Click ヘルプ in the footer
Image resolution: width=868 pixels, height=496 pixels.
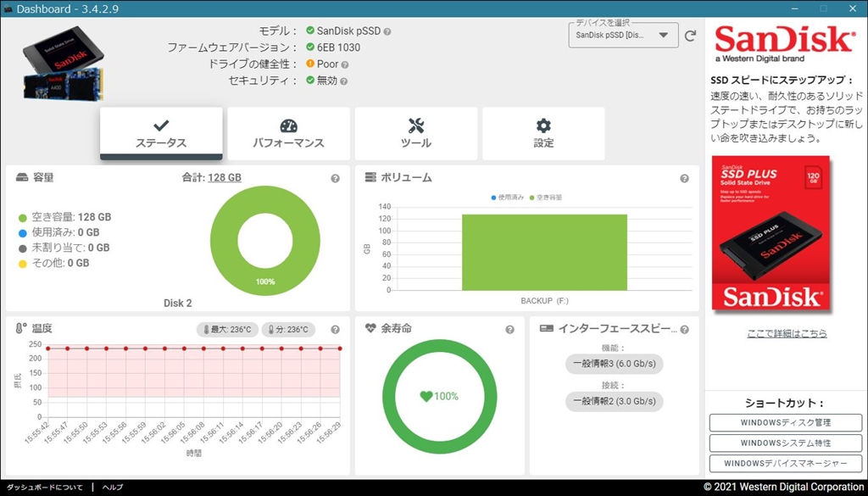point(113,488)
